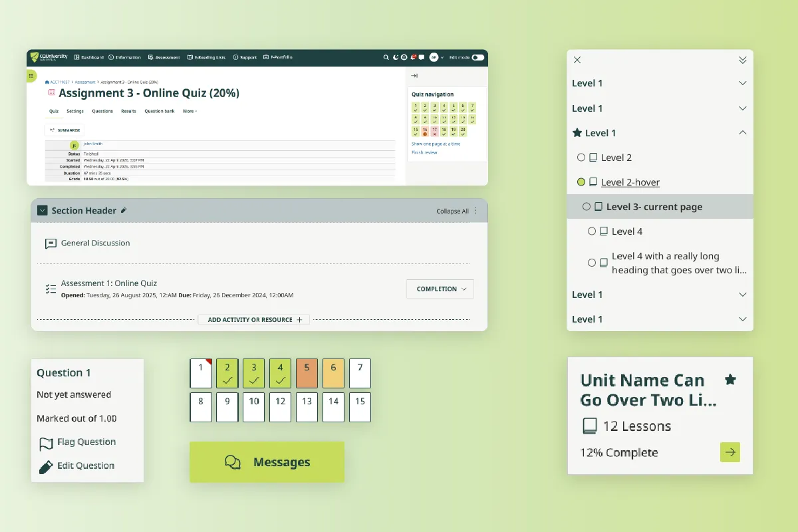Image resolution: width=798 pixels, height=532 pixels.
Task: Mark Level 2 completion circle
Action: [x=581, y=158]
